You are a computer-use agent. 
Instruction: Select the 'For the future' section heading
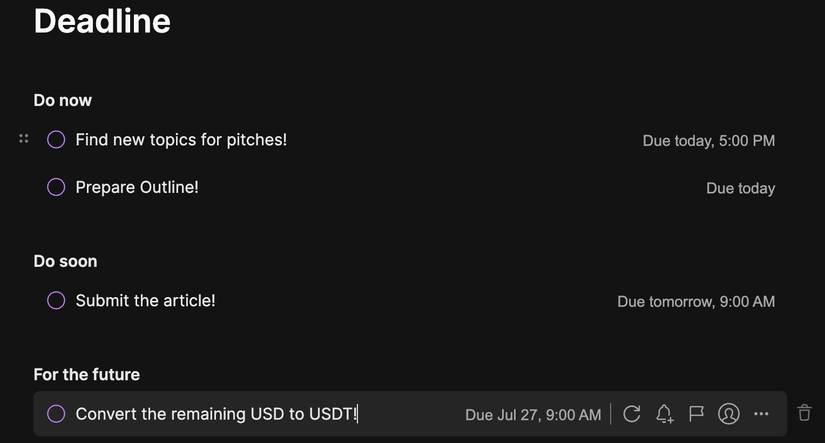pyautogui.click(x=87, y=374)
